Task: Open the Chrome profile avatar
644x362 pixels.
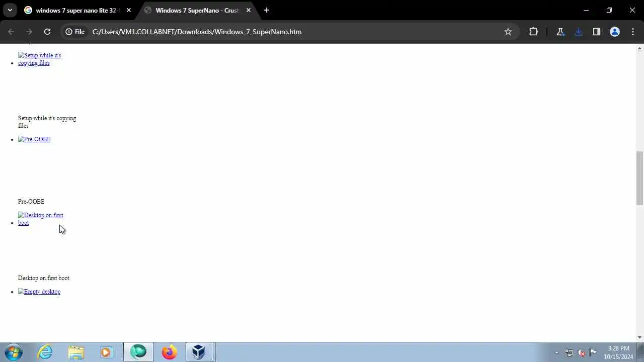Action: [x=614, y=32]
